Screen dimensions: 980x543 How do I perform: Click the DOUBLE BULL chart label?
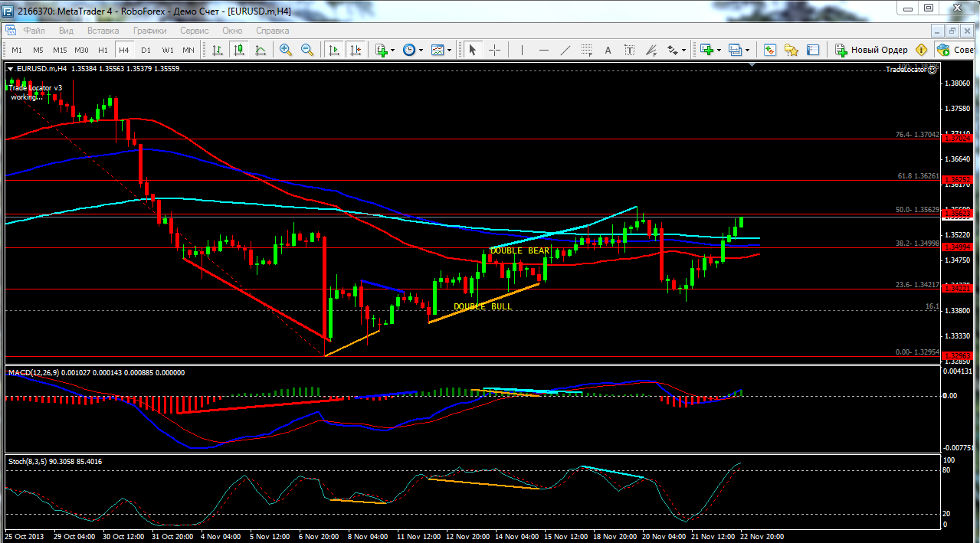tap(483, 306)
